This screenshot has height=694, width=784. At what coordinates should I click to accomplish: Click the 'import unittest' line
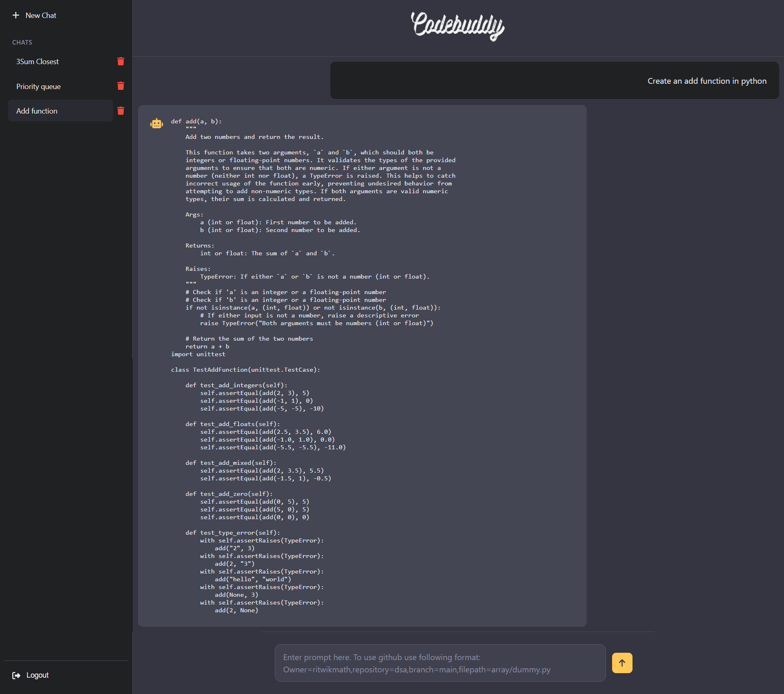(x=198, y=354)
